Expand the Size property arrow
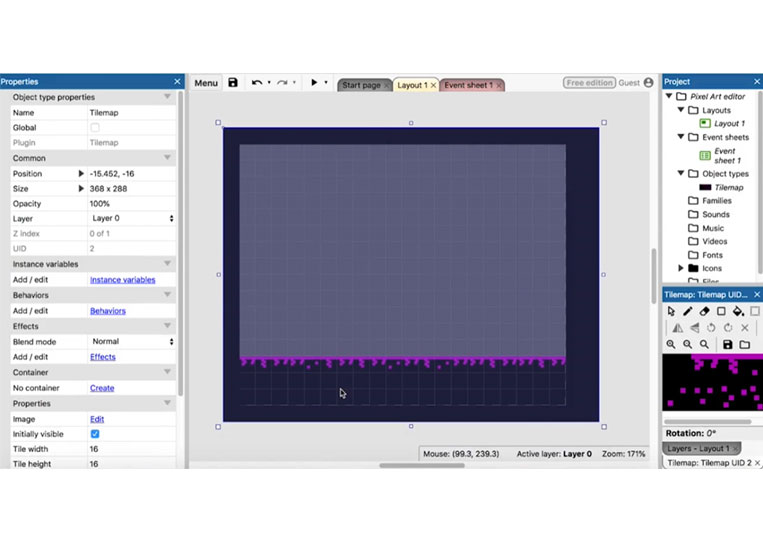 tap(81, 188)
